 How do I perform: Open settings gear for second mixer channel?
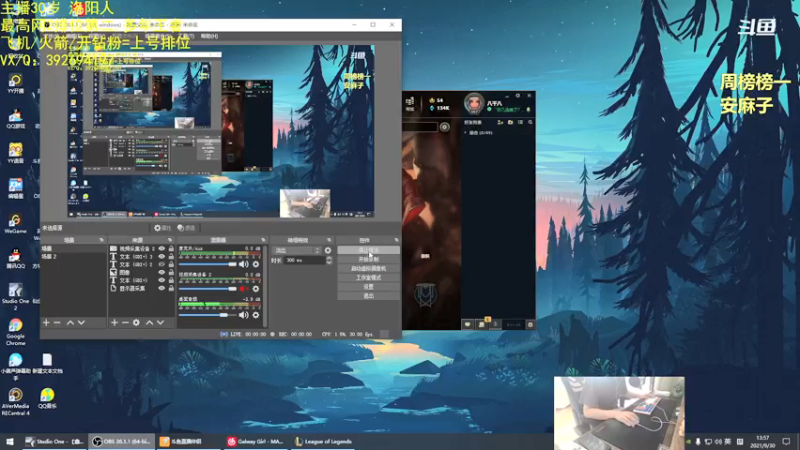tap(256, 289)
